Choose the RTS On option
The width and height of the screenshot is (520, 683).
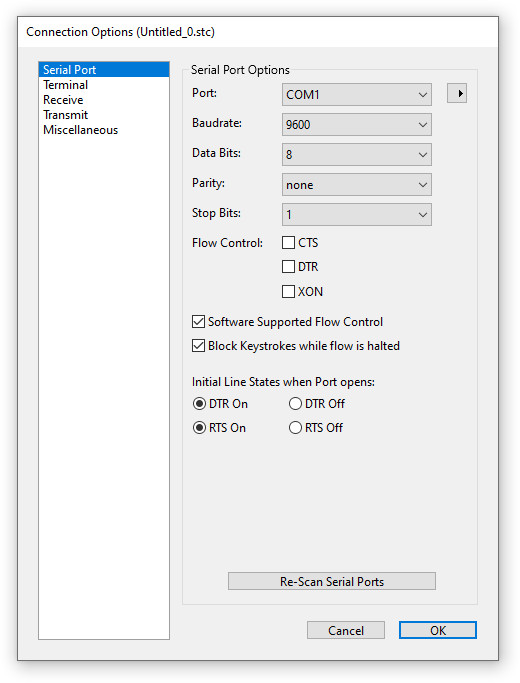pos(199,428)
